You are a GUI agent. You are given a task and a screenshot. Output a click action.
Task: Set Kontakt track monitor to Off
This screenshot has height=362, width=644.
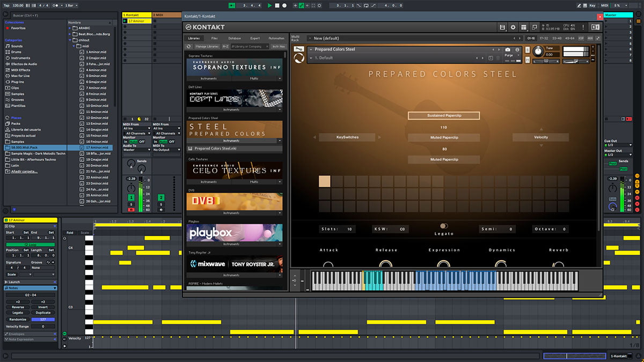[142, 142]
